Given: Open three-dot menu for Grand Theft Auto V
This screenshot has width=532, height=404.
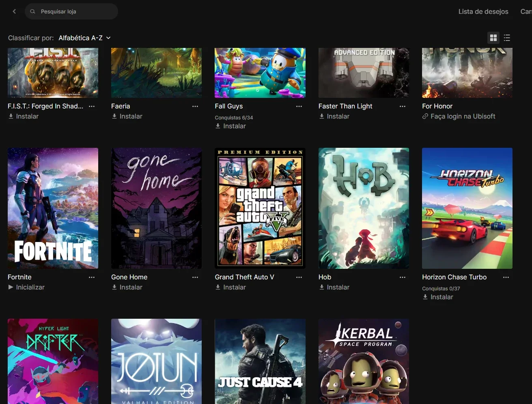Looking at the screenshot, I should [x=299, y=277].
